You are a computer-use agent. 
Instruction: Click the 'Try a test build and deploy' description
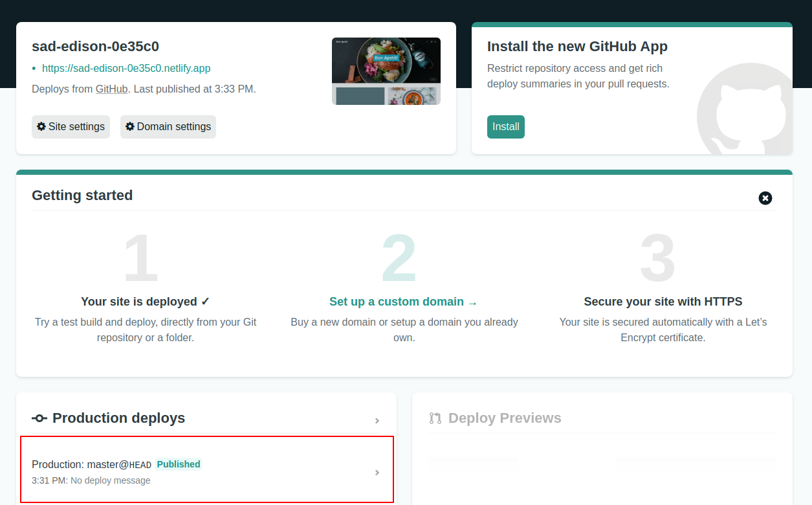coord(146,330)
